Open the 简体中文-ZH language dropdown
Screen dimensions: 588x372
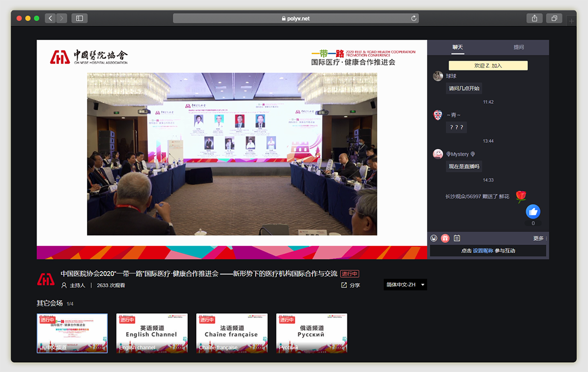pos(404,285)
